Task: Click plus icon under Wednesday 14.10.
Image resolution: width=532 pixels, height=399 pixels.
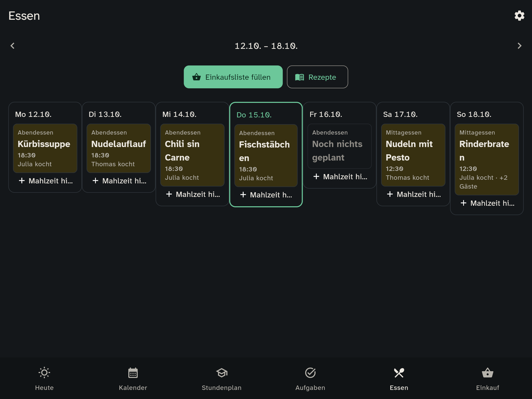Action: pyautogui.click(x=169, y=194)
